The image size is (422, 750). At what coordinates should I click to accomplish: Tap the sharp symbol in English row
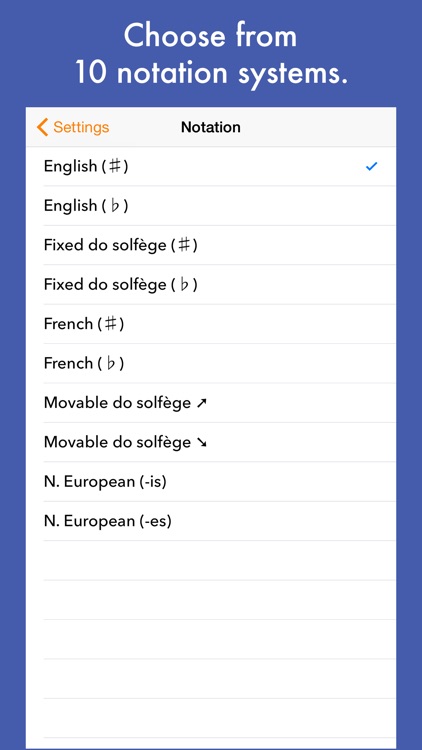(x=114, y=166)
